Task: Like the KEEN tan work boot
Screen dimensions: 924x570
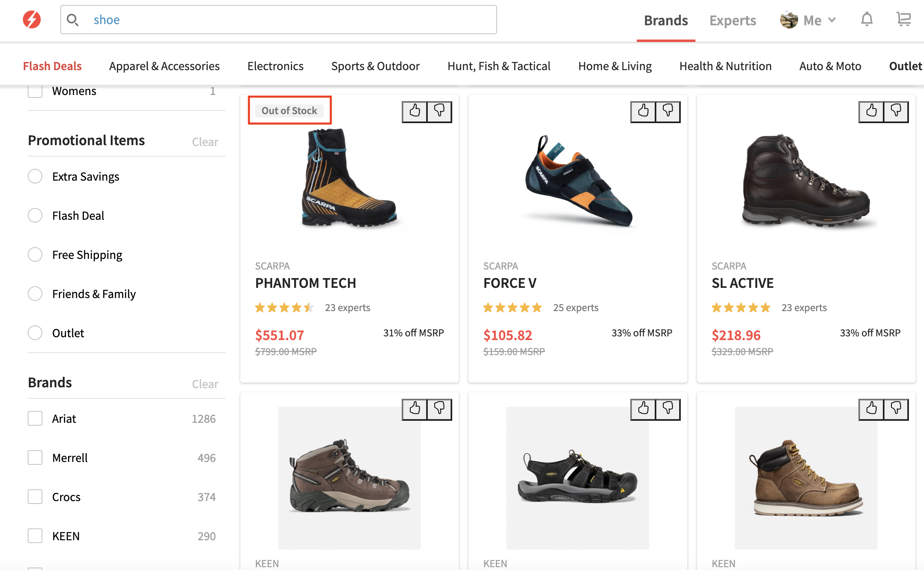Action: pos(871,409)
